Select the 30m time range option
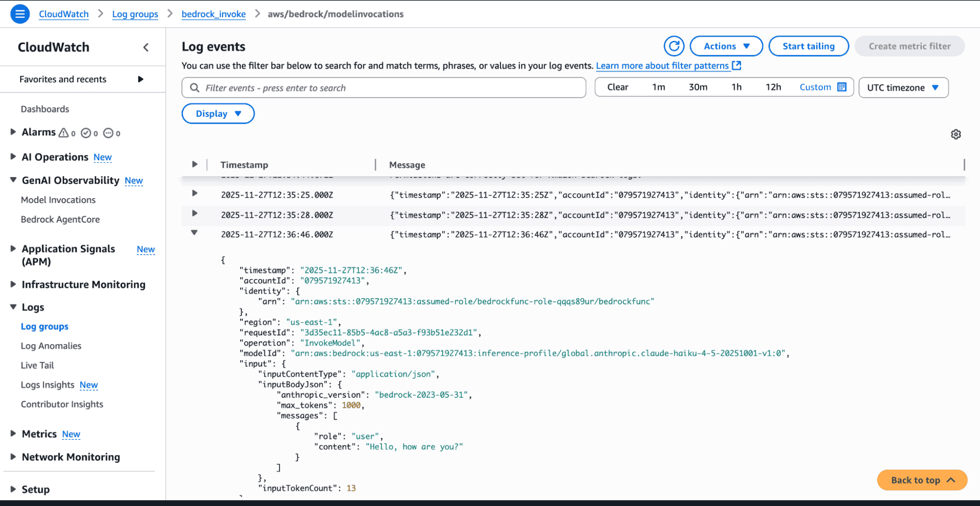980x506 pixels. click(x=698, y=87)
